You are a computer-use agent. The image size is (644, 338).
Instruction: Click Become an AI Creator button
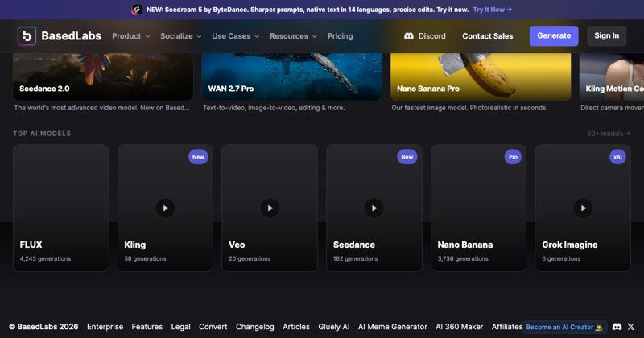[564, 327]
